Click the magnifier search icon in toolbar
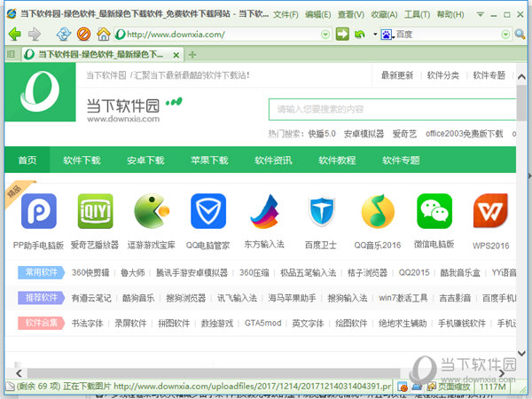 (x=520, y=35)
